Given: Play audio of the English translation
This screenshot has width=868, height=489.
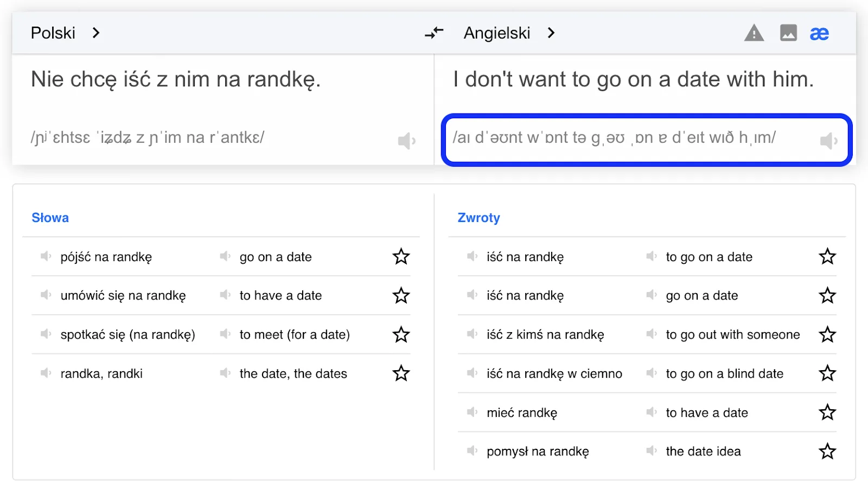Looking at the screenshot, I should [829, 141].
